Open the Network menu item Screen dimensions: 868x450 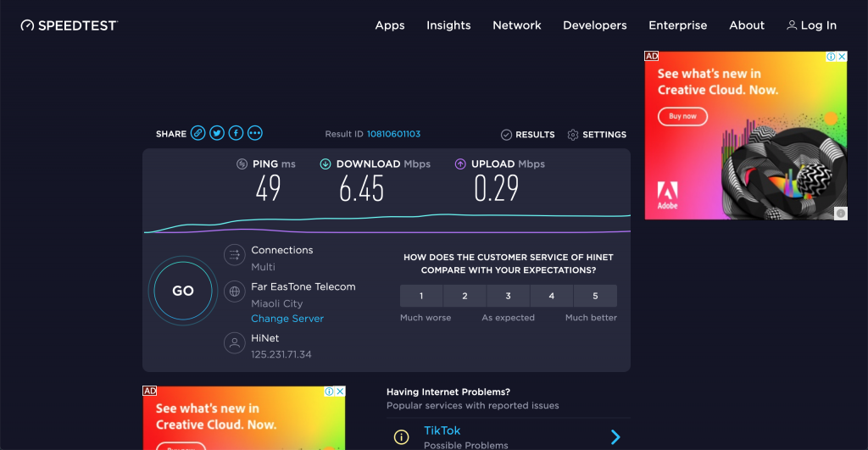point(517,25)
